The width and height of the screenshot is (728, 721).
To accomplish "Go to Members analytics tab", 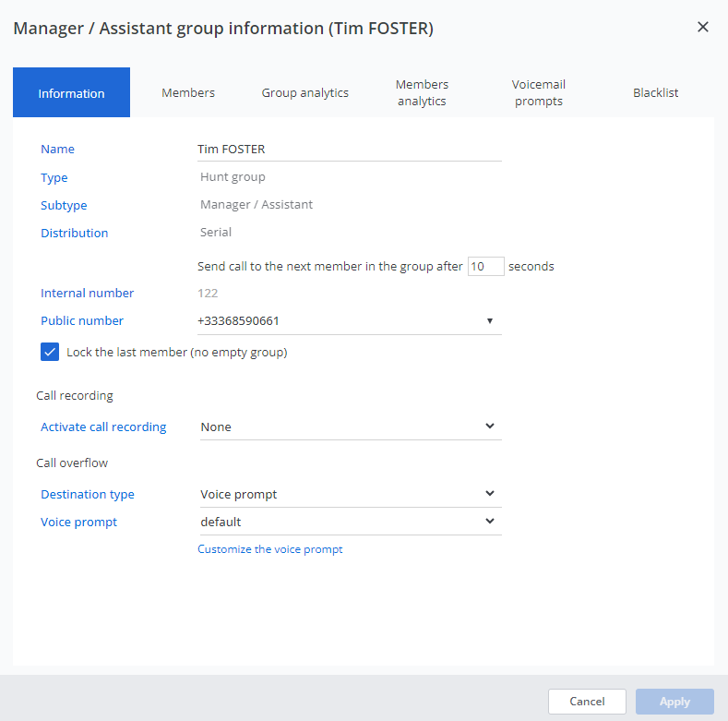I will (422, 92).
